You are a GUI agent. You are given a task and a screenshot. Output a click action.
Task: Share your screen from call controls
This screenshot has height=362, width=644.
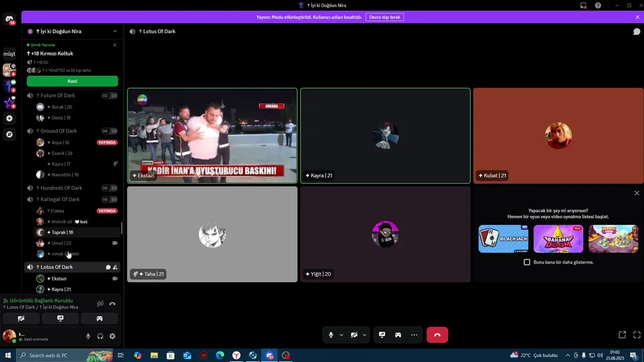pyautogui.click(x=382, y=335)
